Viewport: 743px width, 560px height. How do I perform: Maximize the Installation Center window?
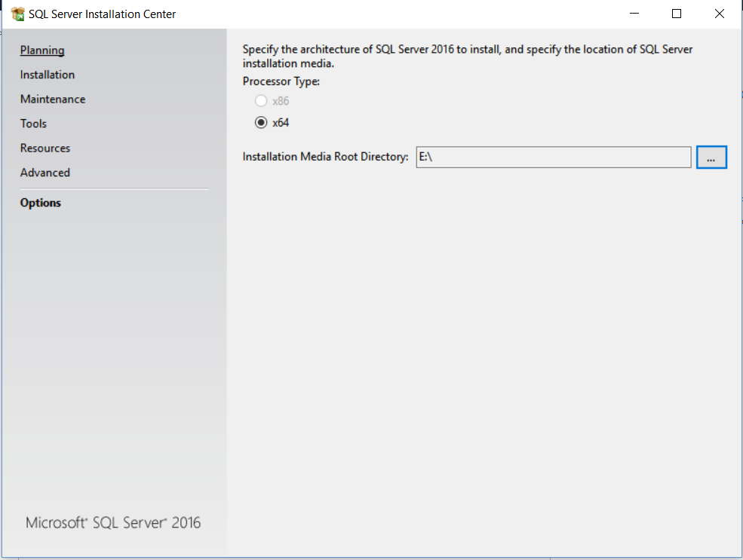click(677, 14)
